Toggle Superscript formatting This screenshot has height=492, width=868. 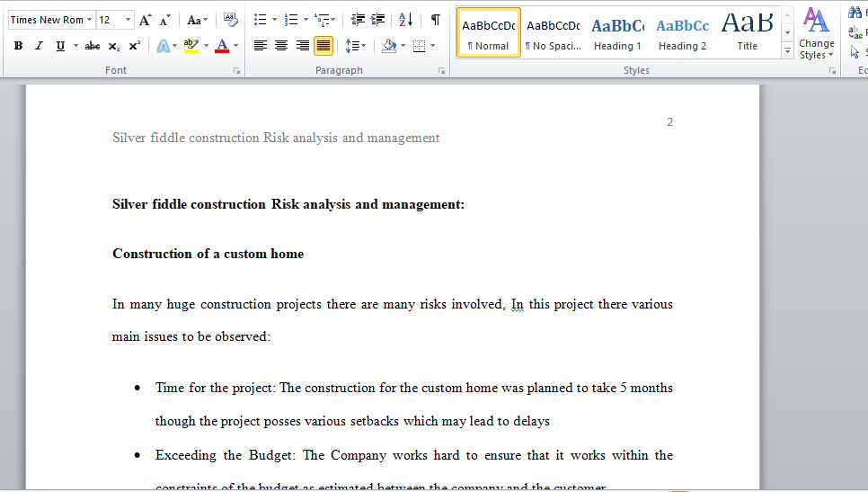(x=134, y=46)
